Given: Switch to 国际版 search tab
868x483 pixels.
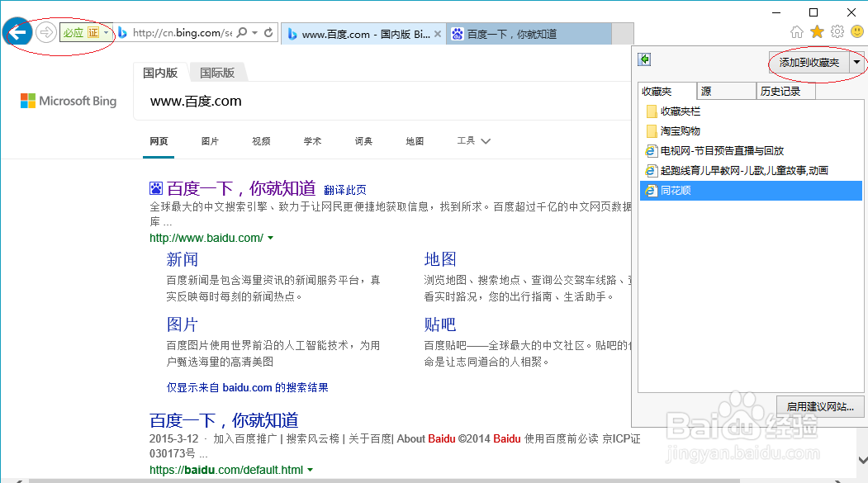Looking at the screenshot, I should click(217, 73).
